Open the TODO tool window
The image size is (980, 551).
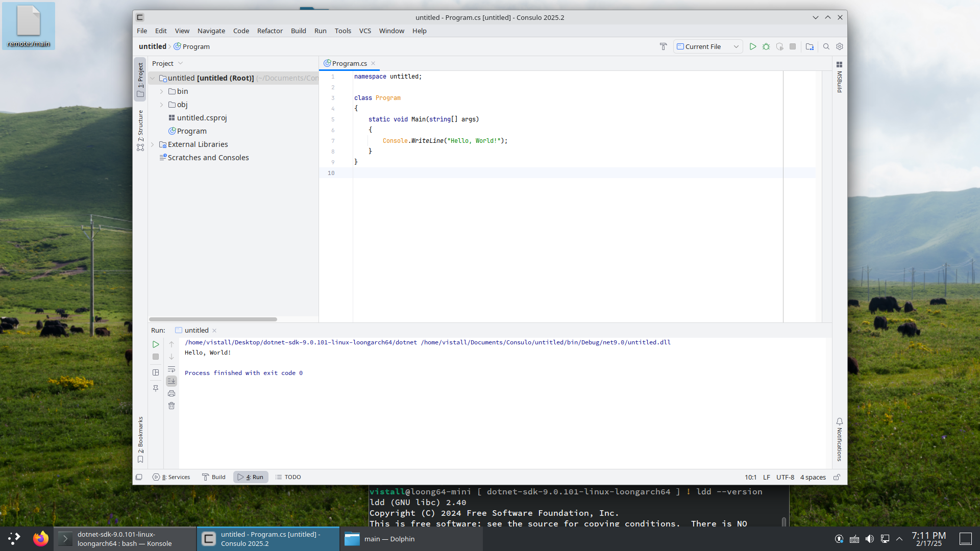tap(288, 477)
